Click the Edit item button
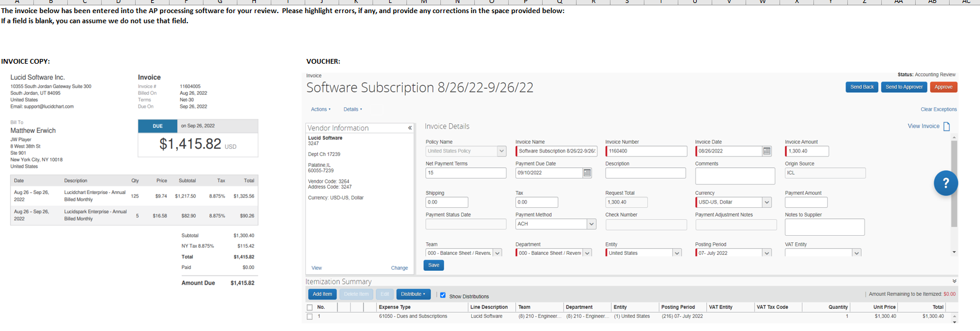980x331 pixels. coord(385,294)
